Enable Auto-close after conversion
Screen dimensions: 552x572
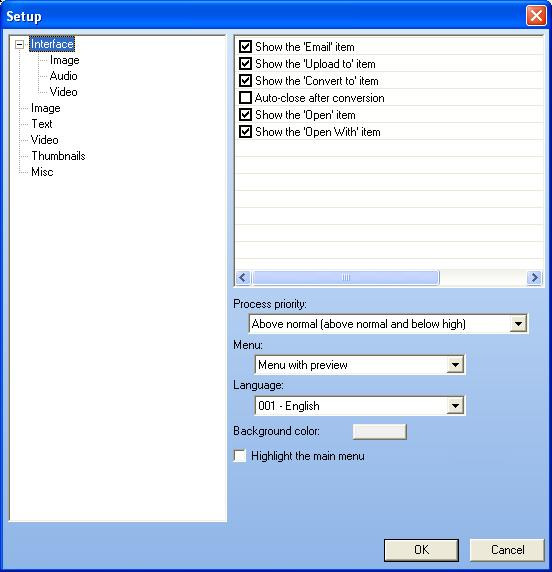pyautogui.click(x=245, y=98)
